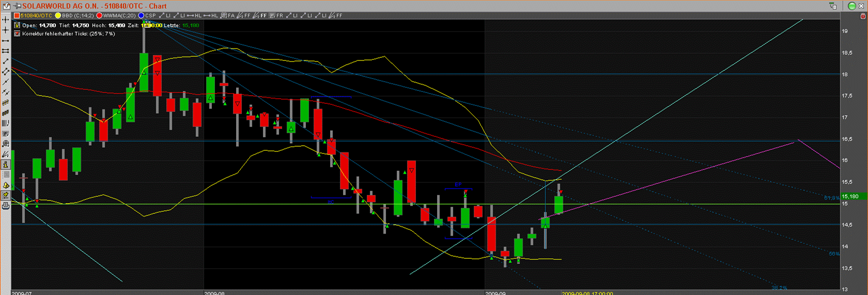Open the bell alarm tool in sidebar

pyautogui.click(x=6, y=185)
